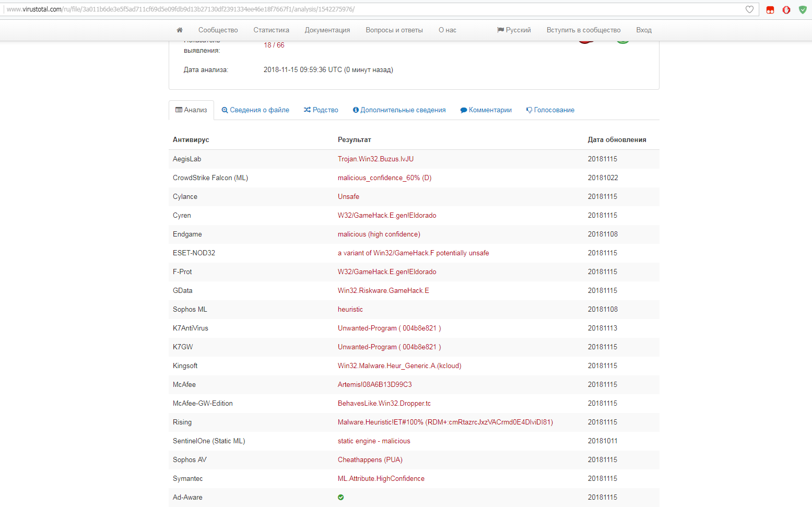Select the Анализ tab

(191, 110)
